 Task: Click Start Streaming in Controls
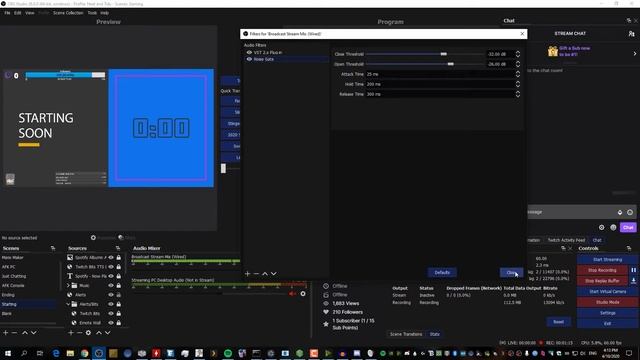(x=607, y=260)
